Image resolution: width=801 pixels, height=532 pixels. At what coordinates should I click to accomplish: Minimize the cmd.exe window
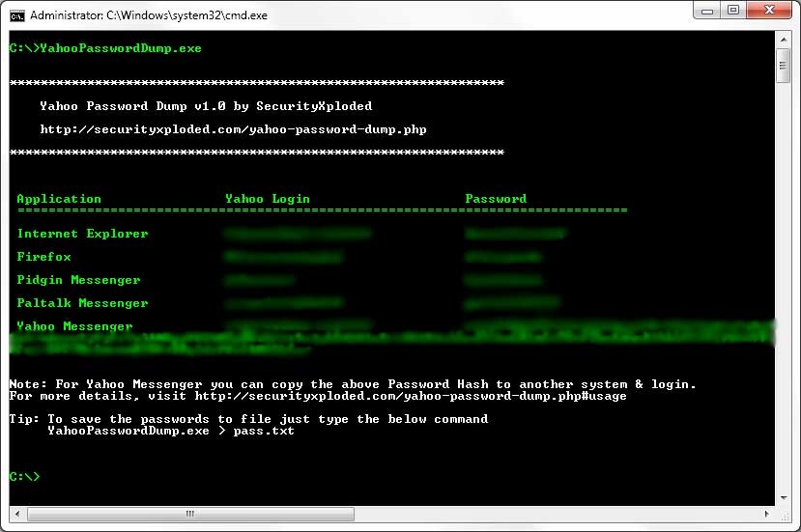[x=707, y=11]
